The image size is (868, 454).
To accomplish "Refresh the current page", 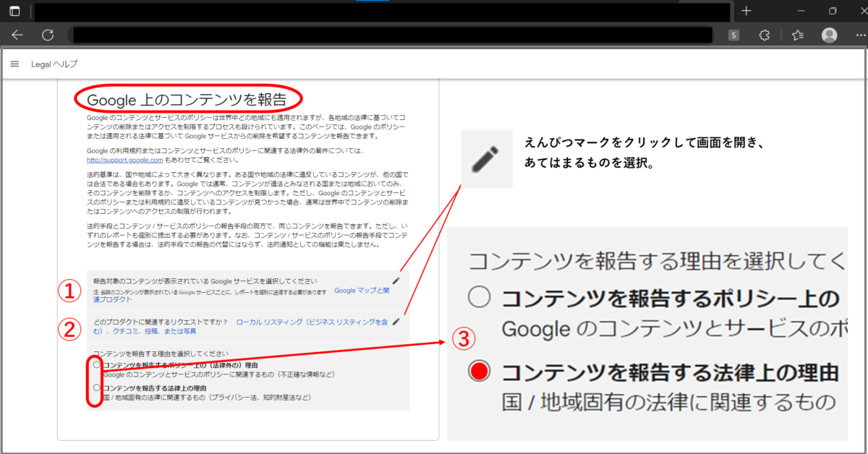I will 48,35.
